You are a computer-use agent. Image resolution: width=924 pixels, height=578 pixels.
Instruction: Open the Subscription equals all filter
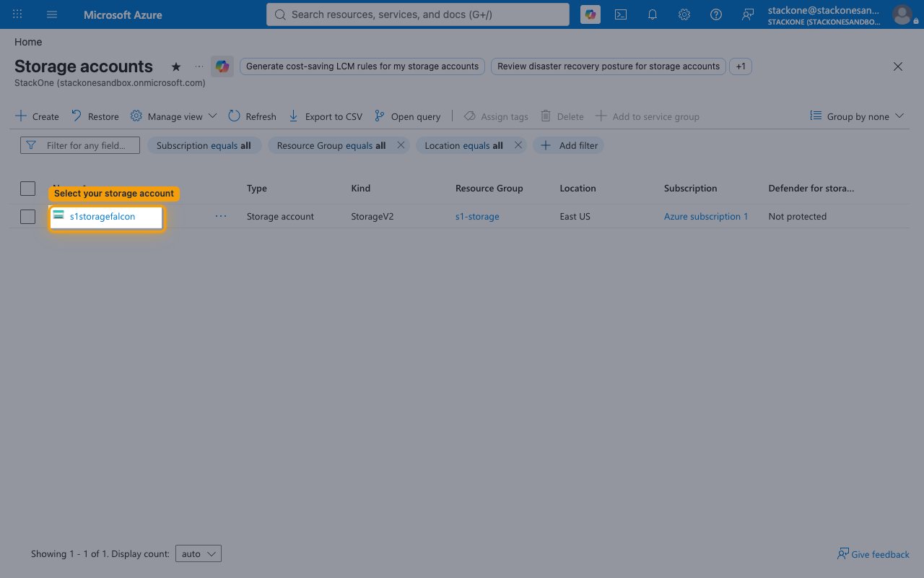[x=204, y=145]
